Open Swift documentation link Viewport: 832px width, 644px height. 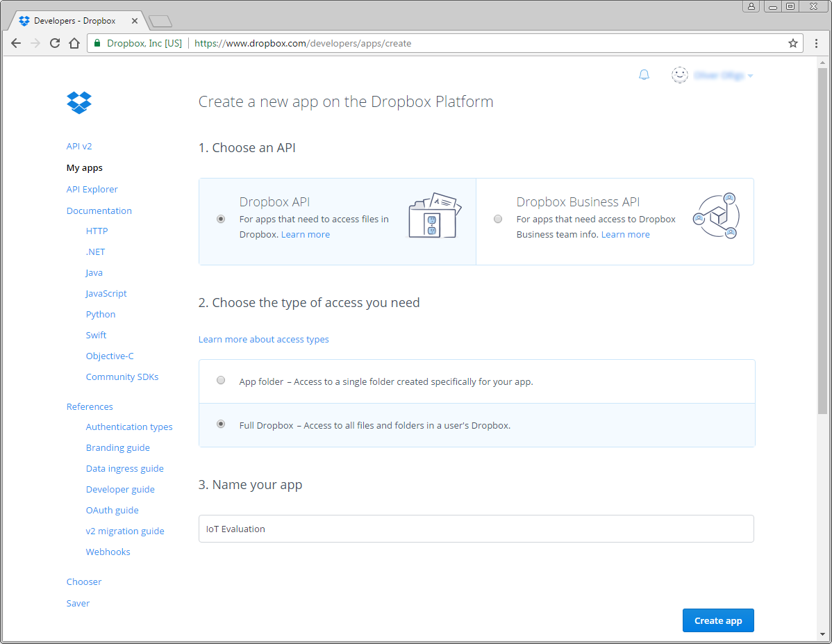pos(96,335)
